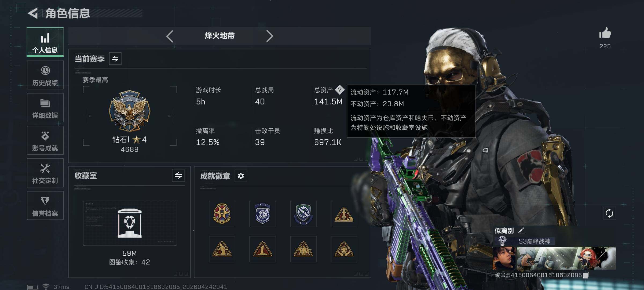Toggle the 当前赛季 season switch button

click(x=115, y=59)
